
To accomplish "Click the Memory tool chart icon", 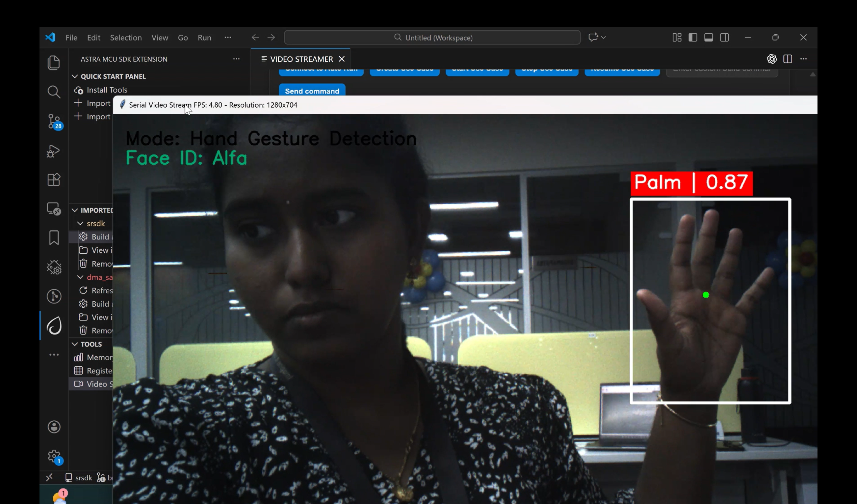I will (x=79, y=357).
